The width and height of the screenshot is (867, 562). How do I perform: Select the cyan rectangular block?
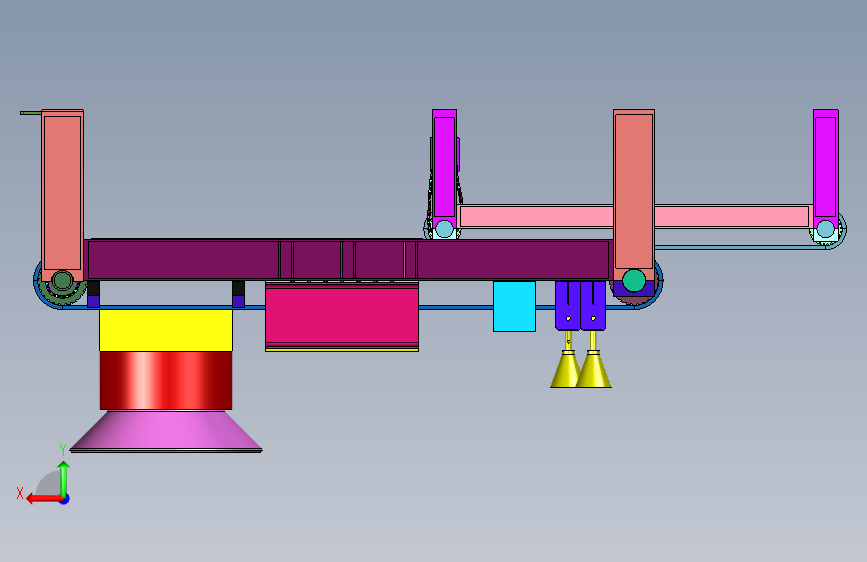click(514, 306)
